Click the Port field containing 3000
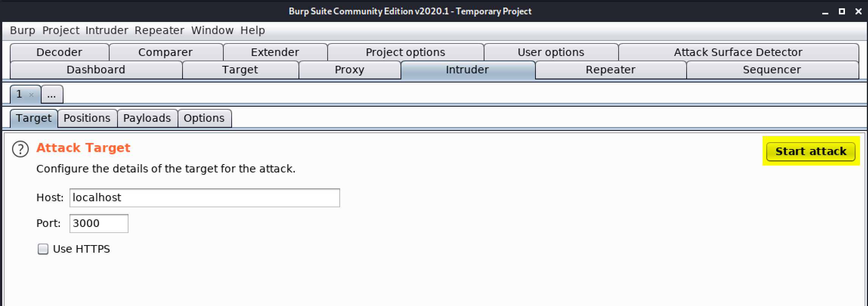The image size is (868, 306). [x=99, y=224]
